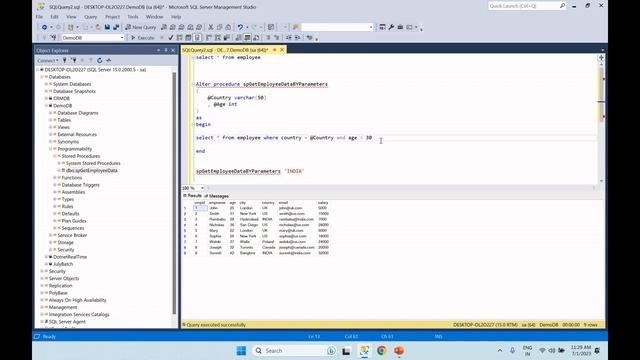640x360 pixels.
Task: Click the wrench Properties icon in toolbar
Action: click(391, 27)
